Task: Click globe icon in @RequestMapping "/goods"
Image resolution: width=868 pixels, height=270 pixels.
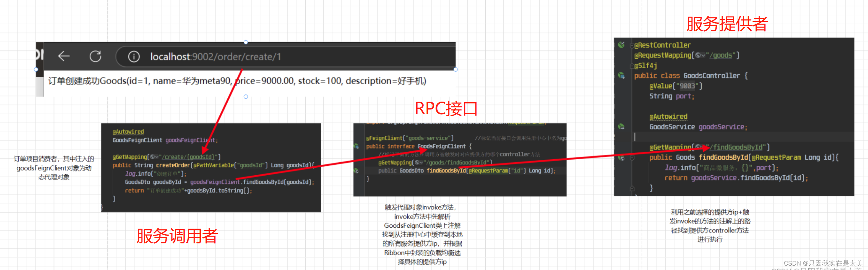Action: 698,55
